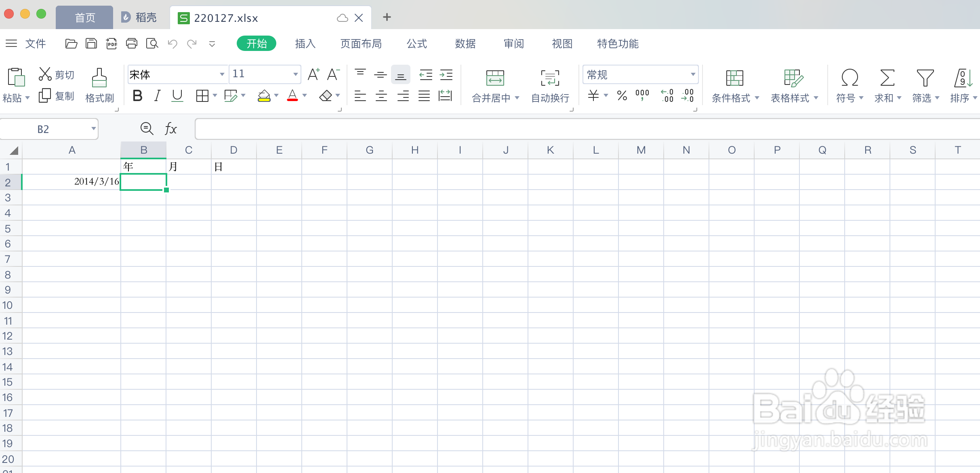This screenshot has width=980, height=473.
Task: Toggle italic formatting
Action: [x=157, y=96]
